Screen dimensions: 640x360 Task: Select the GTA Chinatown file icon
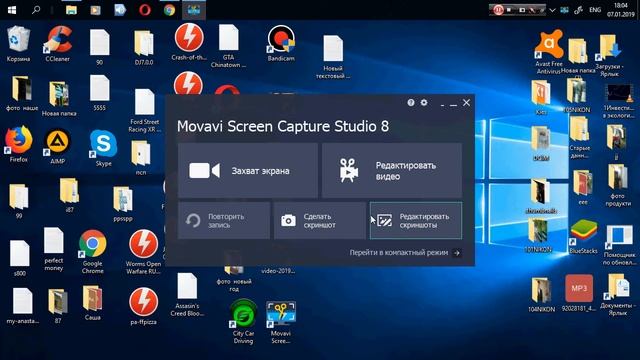coord(229,46)
